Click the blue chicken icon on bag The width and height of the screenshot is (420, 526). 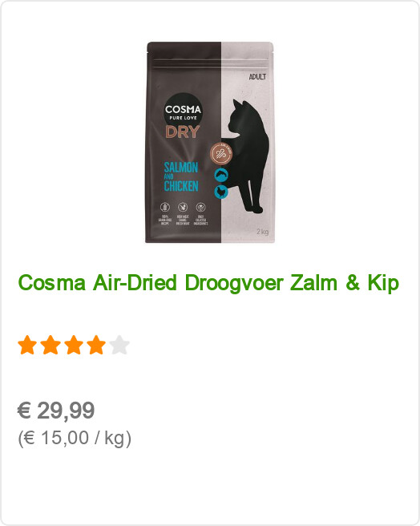click(x=221, y=192)
